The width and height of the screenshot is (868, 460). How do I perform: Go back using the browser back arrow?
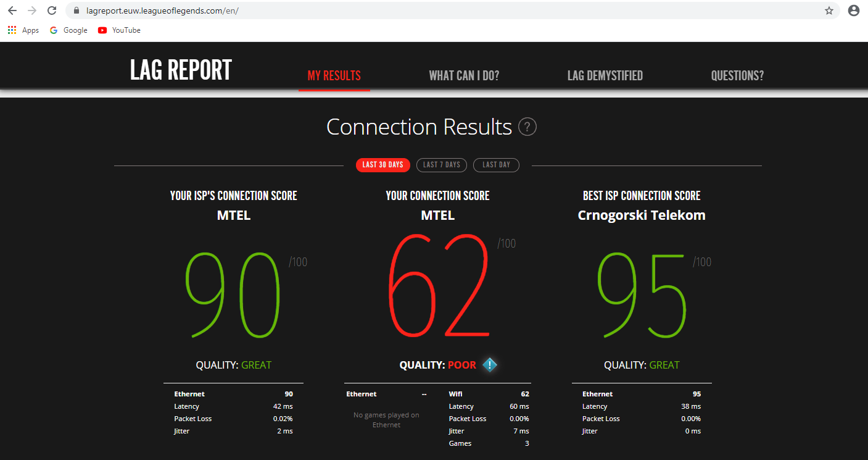tap(12, 10)
